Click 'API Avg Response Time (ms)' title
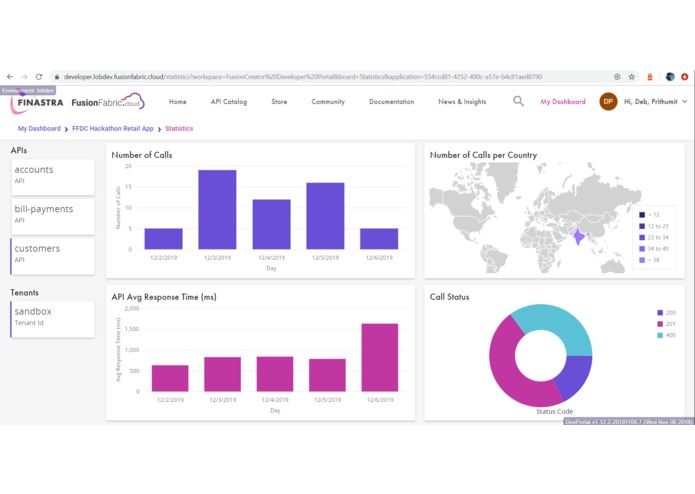Image resolution: width=695 pixels, height=494 pixels. click(164, 297)
